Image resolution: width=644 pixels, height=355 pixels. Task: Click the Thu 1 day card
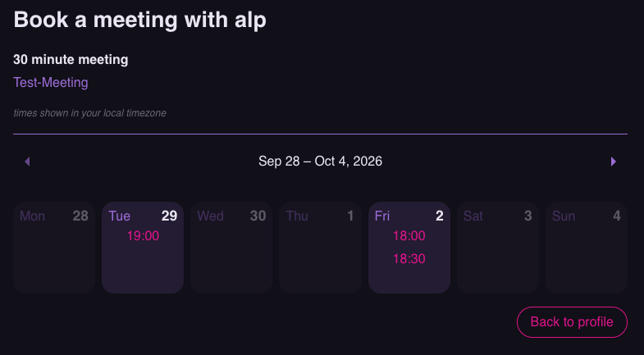pos(320,248)
